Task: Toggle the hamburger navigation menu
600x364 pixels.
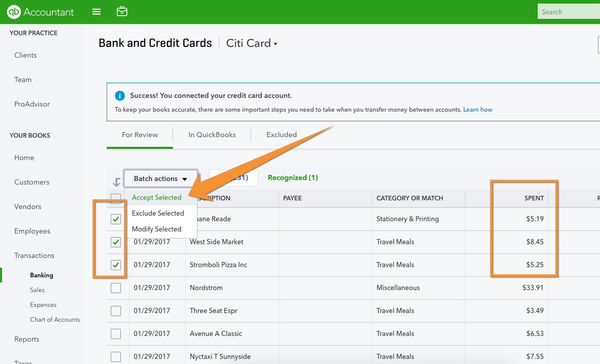Action: [96, 12]
